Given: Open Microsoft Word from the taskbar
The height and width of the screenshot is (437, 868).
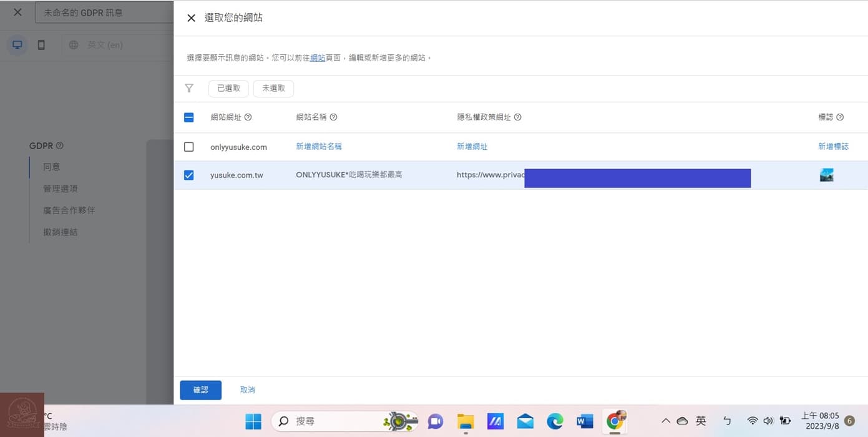Looking at the screenshot, I should [x=585, y=421].
